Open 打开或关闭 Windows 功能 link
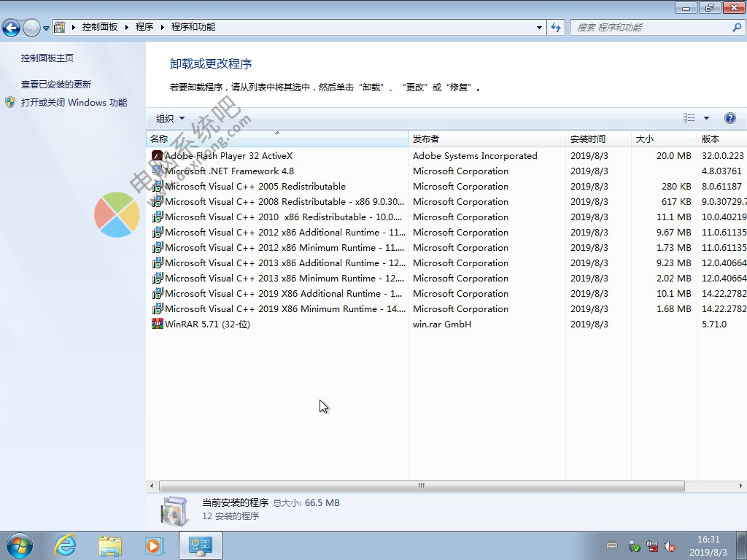 74,102
